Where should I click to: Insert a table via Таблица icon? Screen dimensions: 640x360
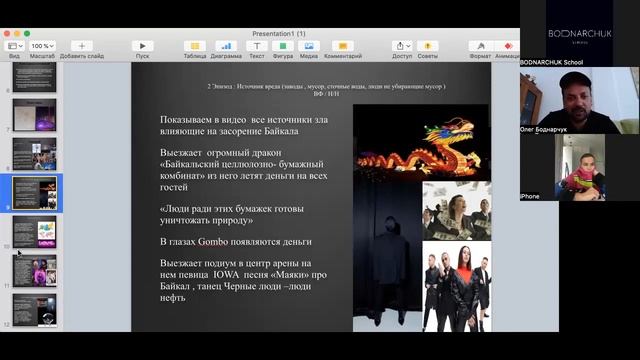coord(195,46)
